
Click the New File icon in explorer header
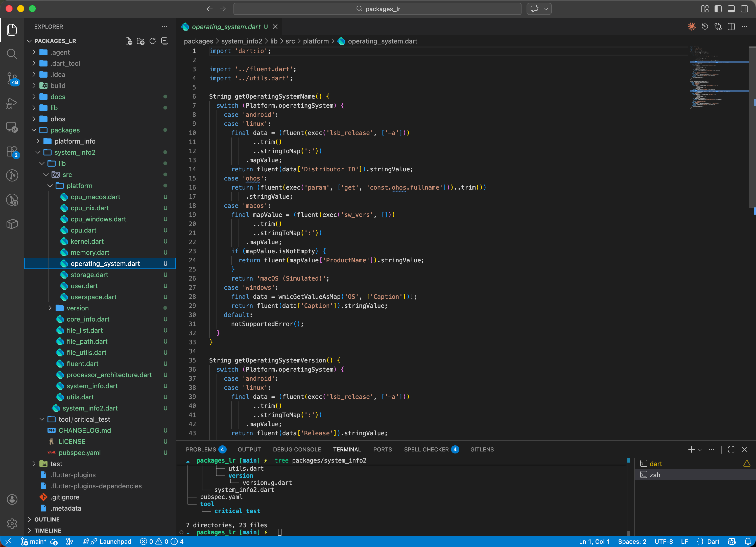pos(129,41)
